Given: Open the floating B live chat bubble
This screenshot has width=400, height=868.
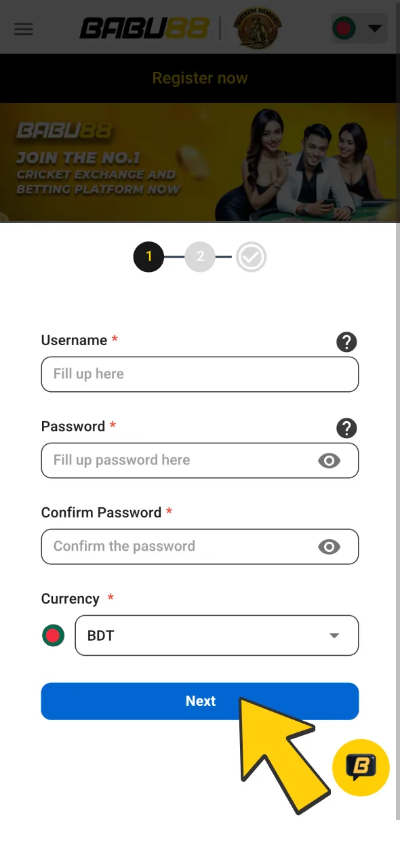Looking at the screenshot, I should point(361,768).
